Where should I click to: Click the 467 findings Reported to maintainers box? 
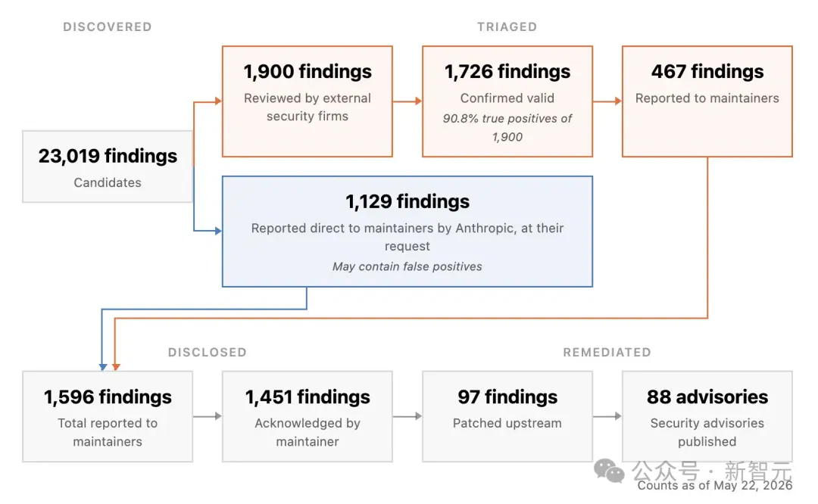[x=707, y=101]
